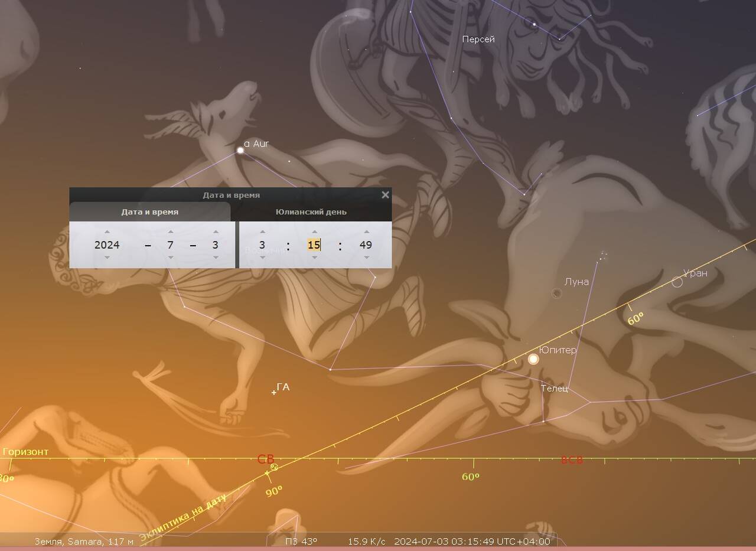Decrease seconds 49 with down arrow
The width and height of the screenshot is (756, 551).
click(366, 257)
